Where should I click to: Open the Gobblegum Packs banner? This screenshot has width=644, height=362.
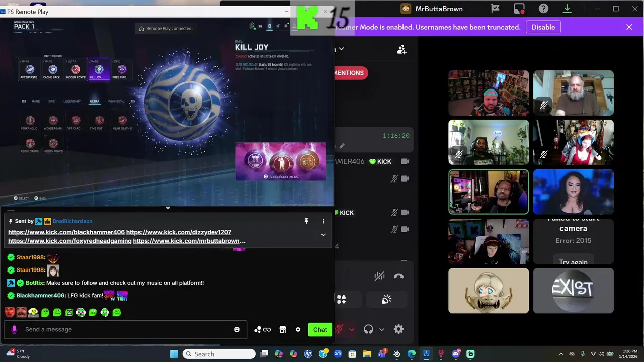point(281,161)
